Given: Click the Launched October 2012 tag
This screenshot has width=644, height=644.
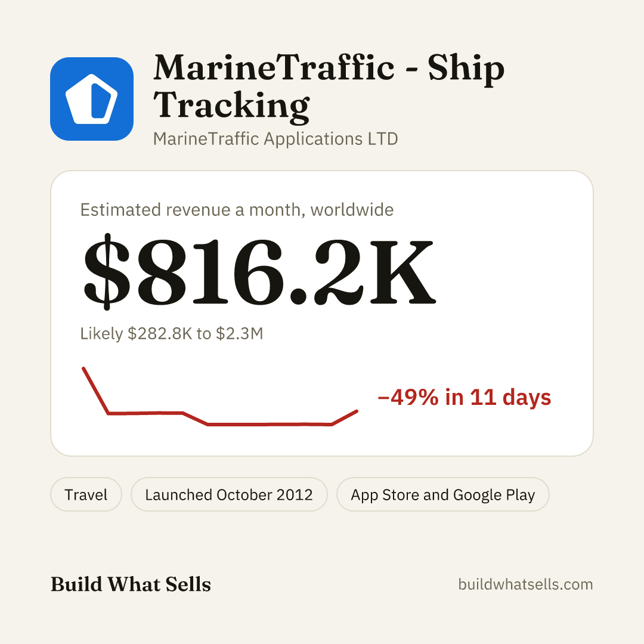Looking at the screenshot, I should pos(229,494).
